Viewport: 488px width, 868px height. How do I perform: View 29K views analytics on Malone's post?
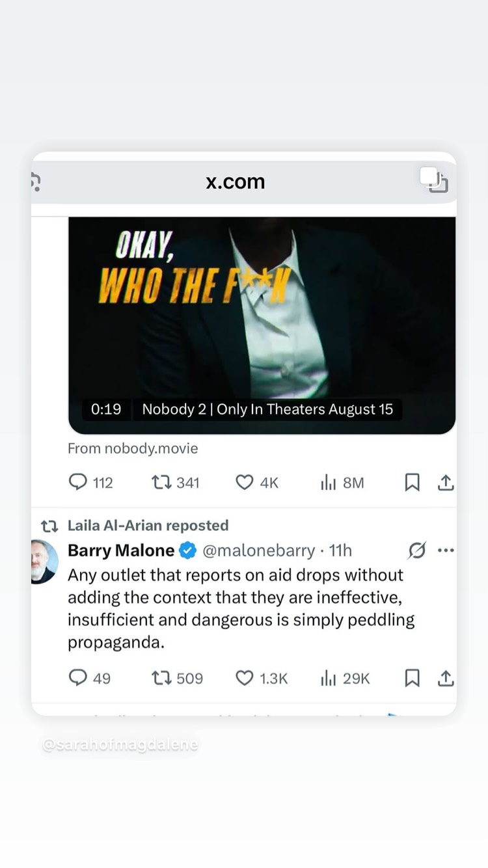[345, 678]
